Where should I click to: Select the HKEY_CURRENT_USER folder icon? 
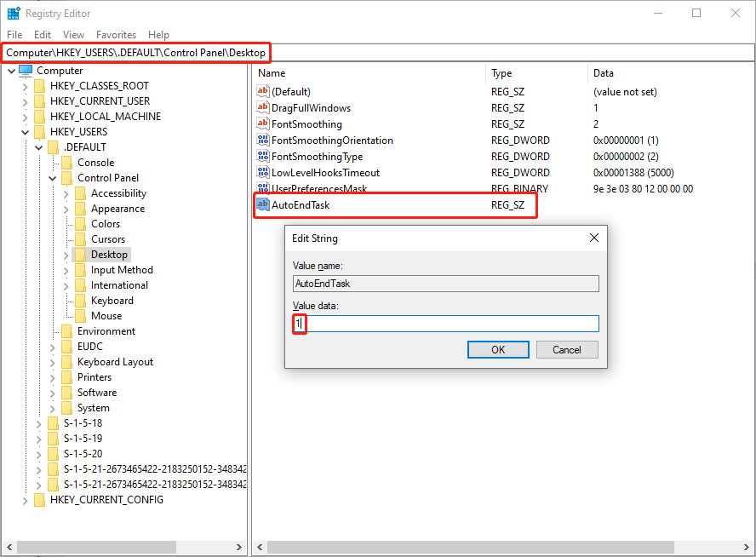(39, 101)
